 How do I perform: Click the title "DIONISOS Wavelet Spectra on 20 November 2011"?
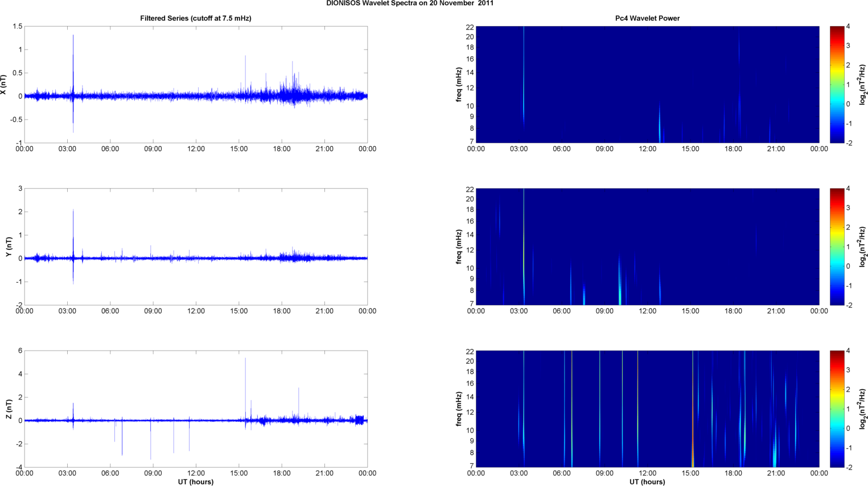(x=410, y=3)
